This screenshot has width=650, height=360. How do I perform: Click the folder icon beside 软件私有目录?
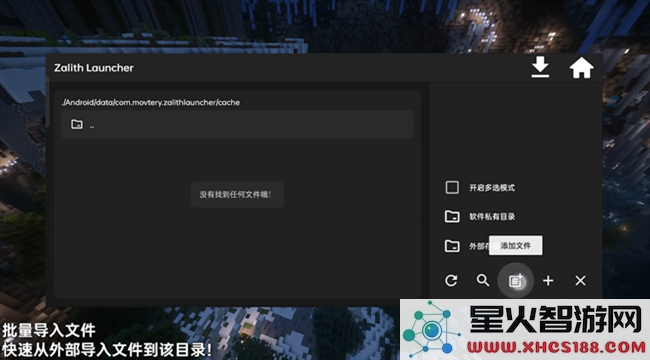click(452, 216)
